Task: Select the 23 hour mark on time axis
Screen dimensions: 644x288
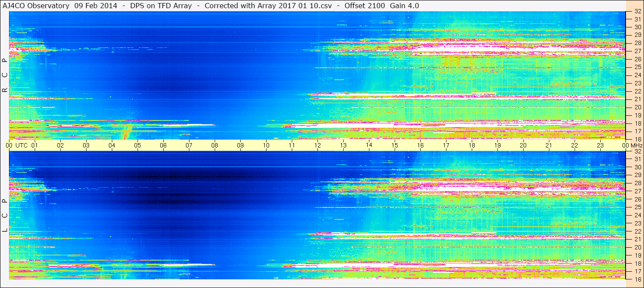Action: pyautogui.click(x=600, y=145)
